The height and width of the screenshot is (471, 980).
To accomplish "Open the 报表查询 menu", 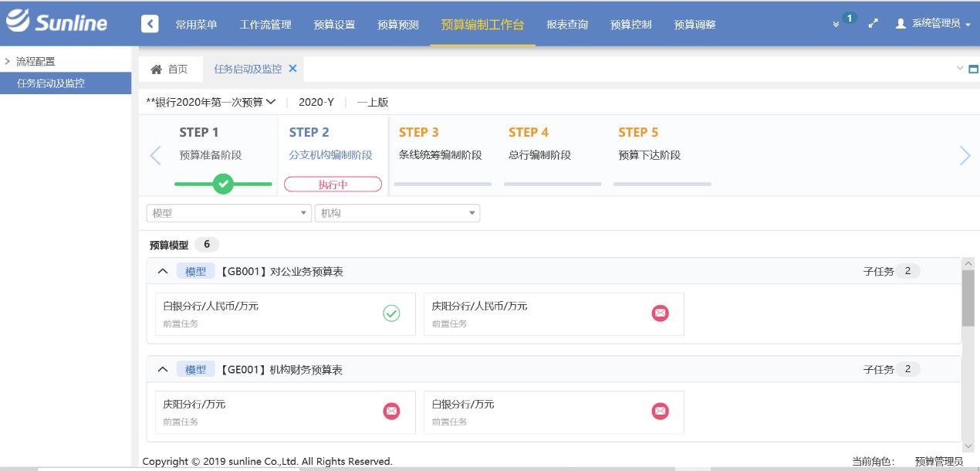I will pyautogui.click(x=567, y=25).
